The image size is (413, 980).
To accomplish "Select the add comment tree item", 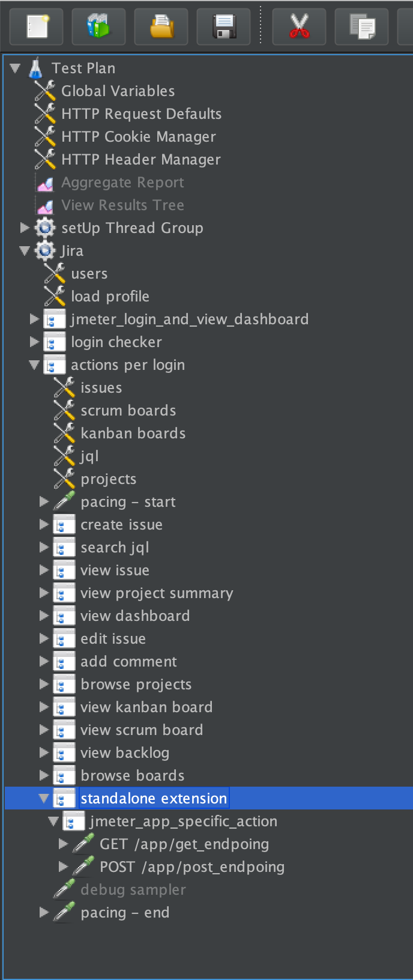I will click(x=128, y=662).
